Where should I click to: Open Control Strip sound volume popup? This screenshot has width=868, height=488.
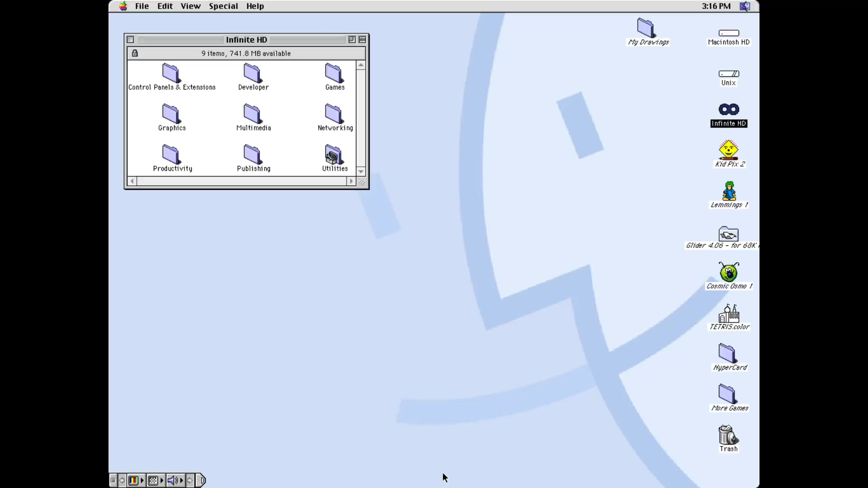pyautogui.click(x=175, y=480)
